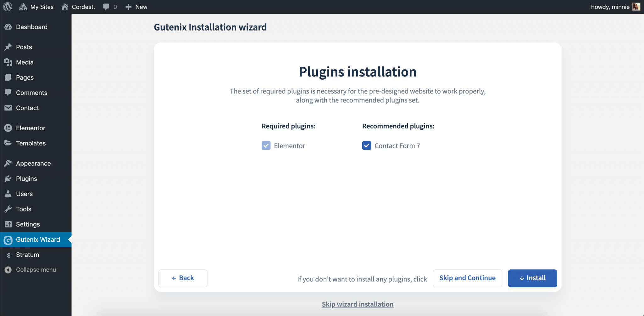Uncheck the Contact Form 7 checkbox

(x=367, y=145)
